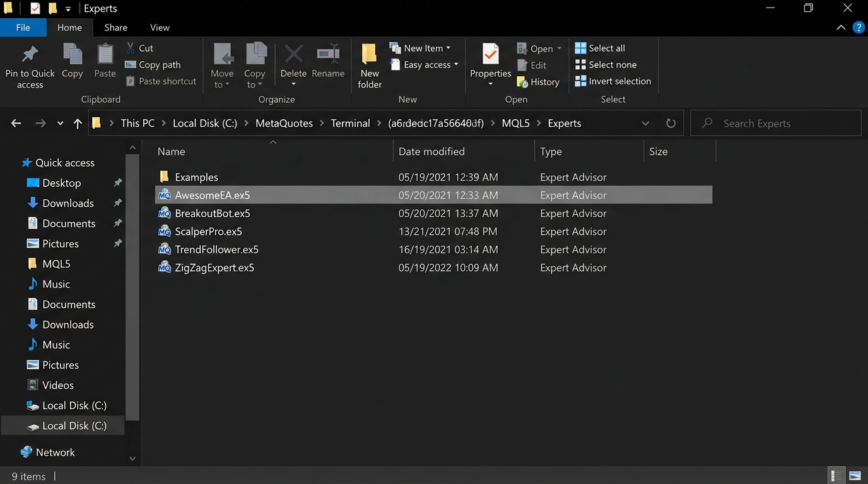Click Select all
Viewport: 868px width, 484px height.
(600, 48)
